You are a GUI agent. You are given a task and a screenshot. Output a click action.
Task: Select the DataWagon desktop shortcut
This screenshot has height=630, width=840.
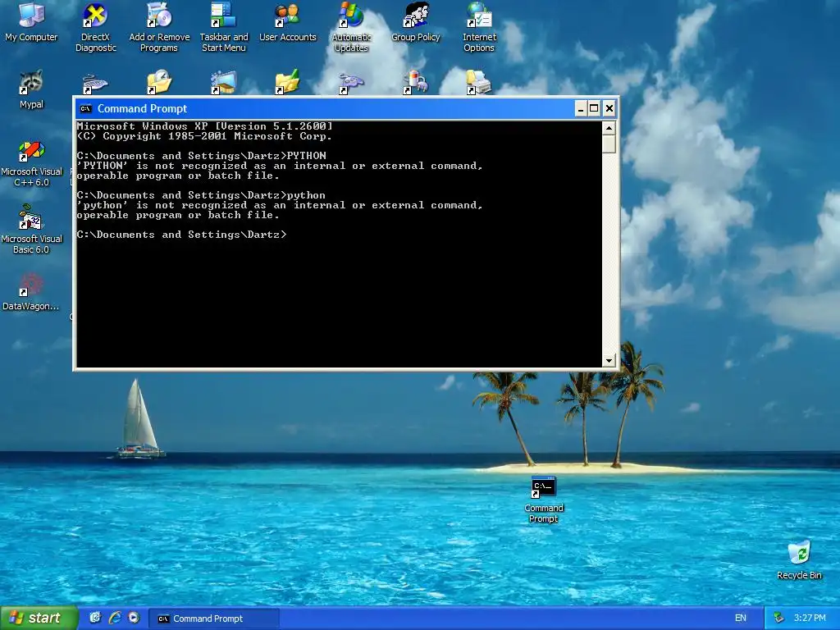30,292
